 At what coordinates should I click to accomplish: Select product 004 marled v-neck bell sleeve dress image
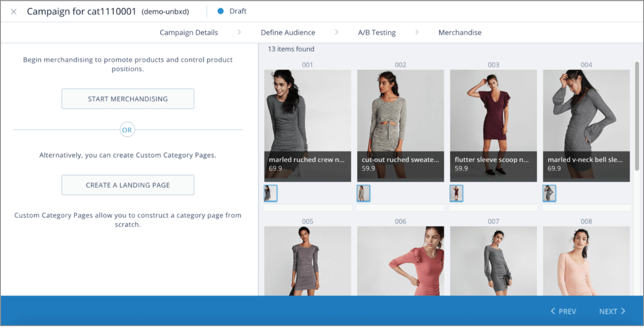point(587,126)
